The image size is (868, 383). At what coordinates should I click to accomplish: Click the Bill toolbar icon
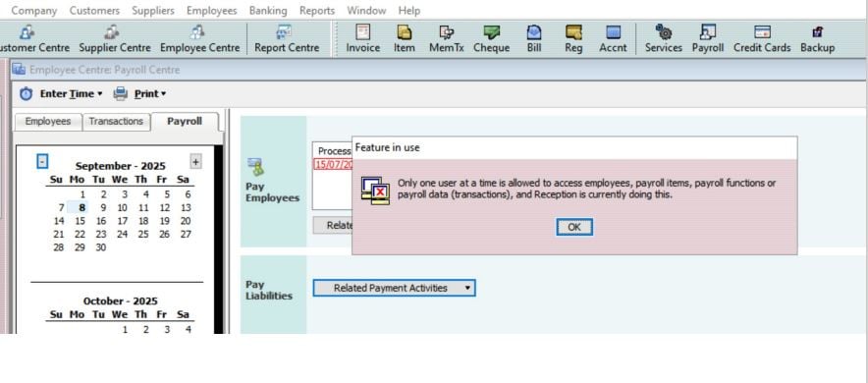click(x=533, y=32)
